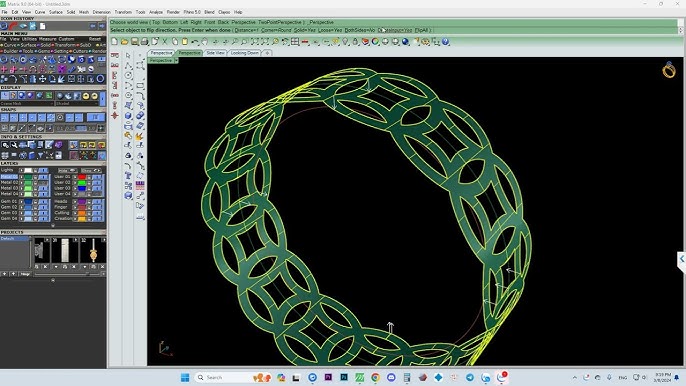Click the Help question mark icon
Screen dimensions: 686x386
[x=445, y=42]
